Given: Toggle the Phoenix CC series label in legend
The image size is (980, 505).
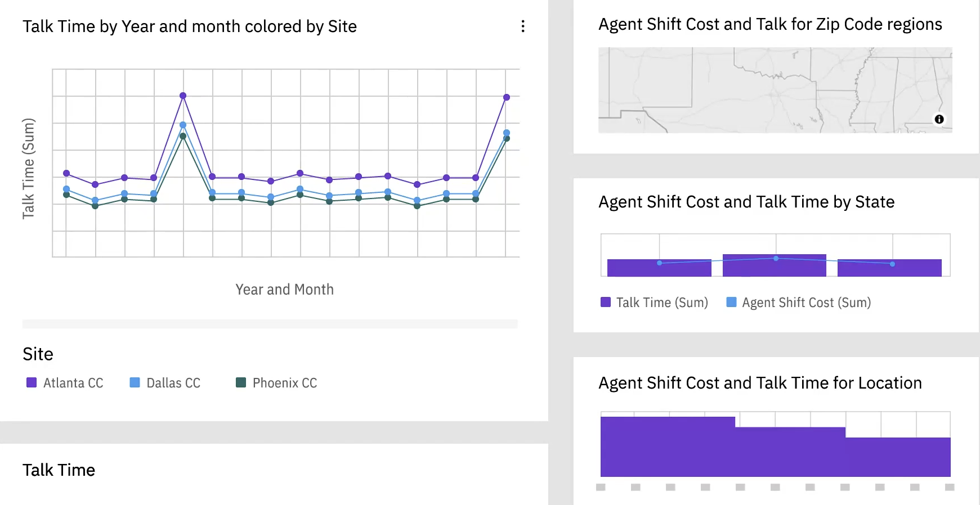Looking at the screenshot, I should (285, 383).
